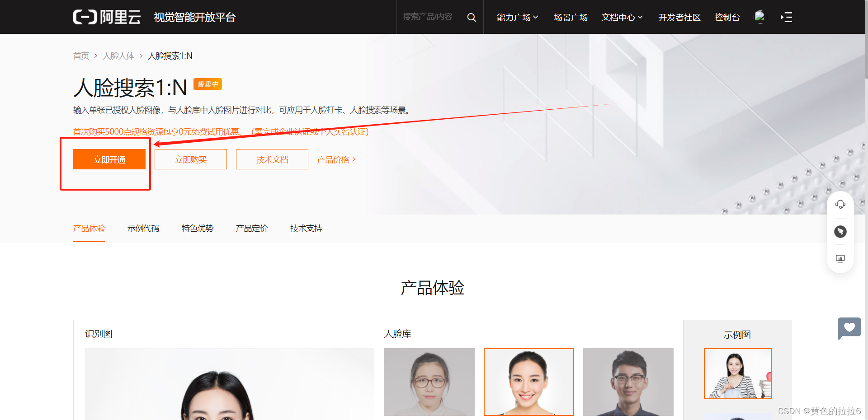Switch to the 特色优势 tab
Image resolution: width=868 pixels, height=420 pixels.
tap(198, 229)
